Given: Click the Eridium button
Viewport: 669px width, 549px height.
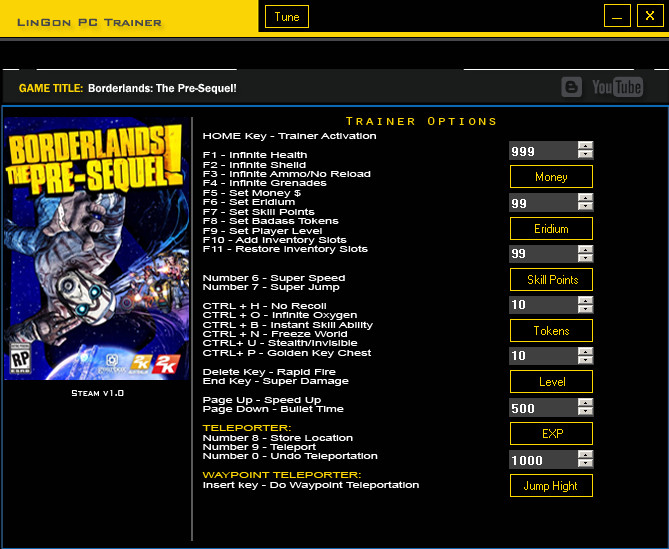Looking at the screenshot, I should pos(551,229).
